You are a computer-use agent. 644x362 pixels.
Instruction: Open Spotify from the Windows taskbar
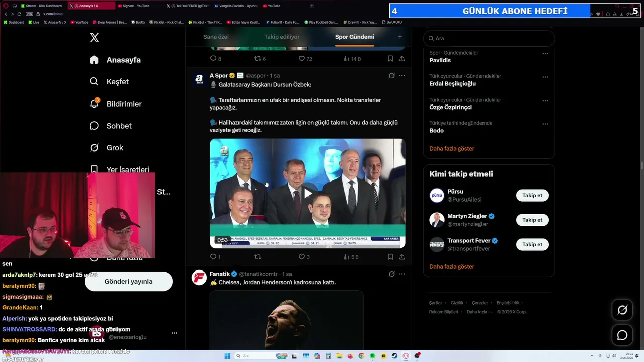(372, 356)
